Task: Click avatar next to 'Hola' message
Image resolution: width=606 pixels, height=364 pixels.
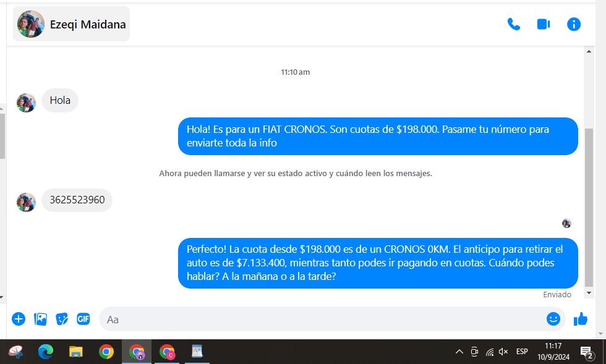Action: tap(26, 103)
